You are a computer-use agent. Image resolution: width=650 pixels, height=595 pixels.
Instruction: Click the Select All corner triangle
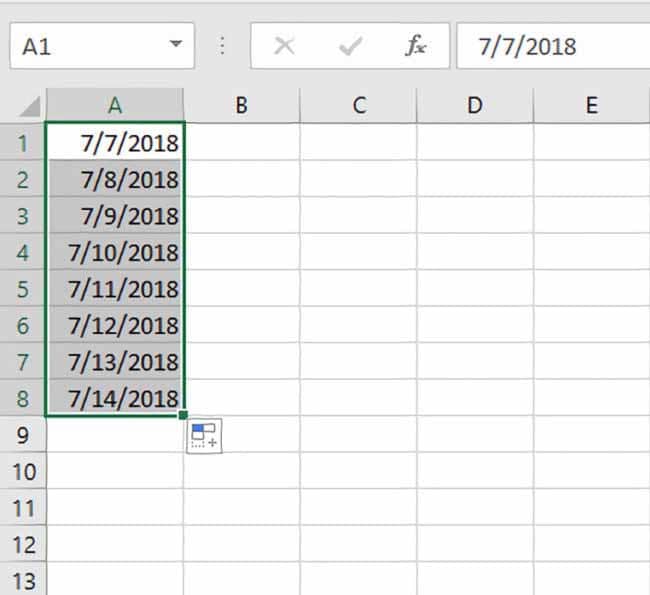tap(29, 106)
